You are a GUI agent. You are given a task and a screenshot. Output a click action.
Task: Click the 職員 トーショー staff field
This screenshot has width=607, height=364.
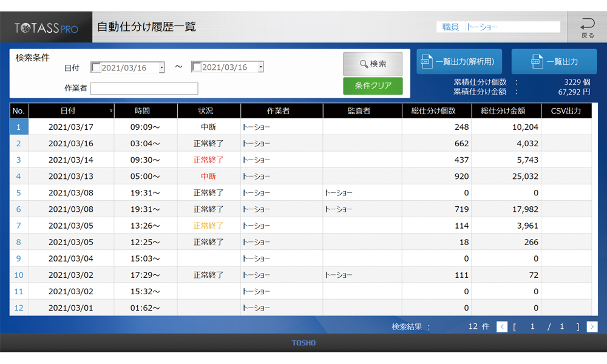[498, 27]
